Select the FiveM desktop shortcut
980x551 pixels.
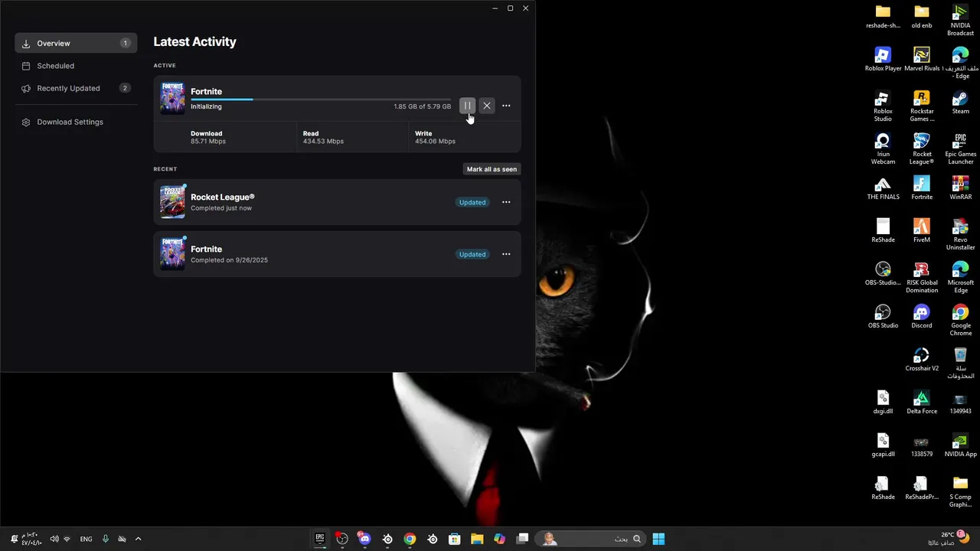coord(922,231)
